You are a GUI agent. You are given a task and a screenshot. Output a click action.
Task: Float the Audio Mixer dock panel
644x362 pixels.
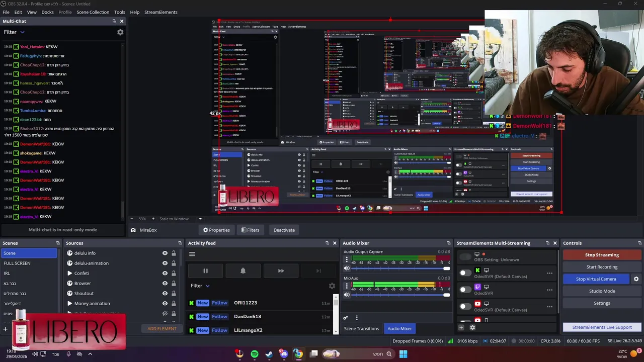pyautogui.click(x=449, y=243)
